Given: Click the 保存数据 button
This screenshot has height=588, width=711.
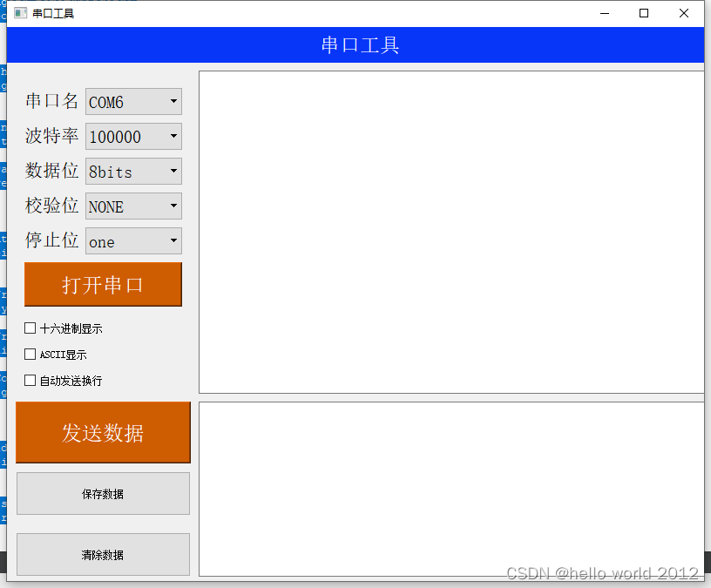Looking at the screenshot, I should 103,494.
